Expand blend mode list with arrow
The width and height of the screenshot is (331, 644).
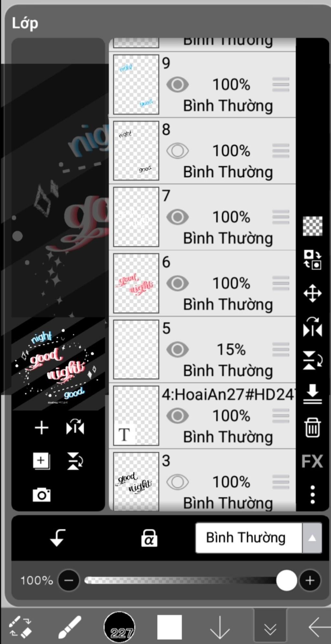[312, 538]
